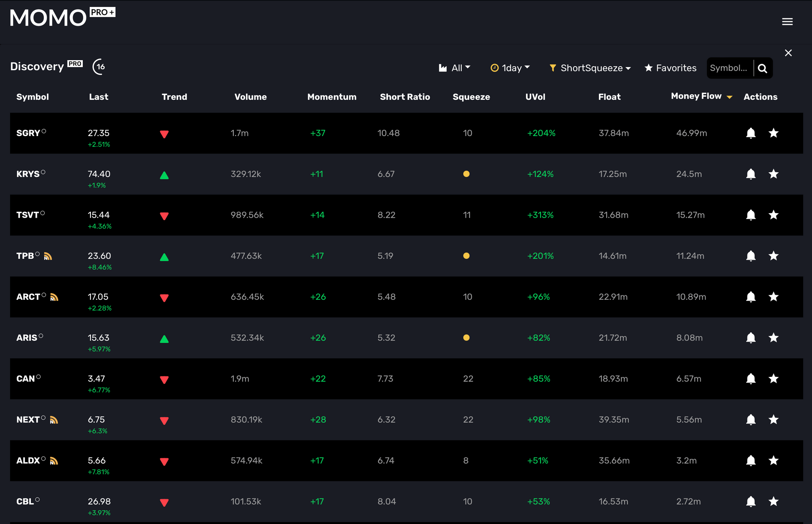The height and width of the screenshot is (524, 812).
Task: Expand the 1day timeframe dropdown
Action: click(510, 68)
